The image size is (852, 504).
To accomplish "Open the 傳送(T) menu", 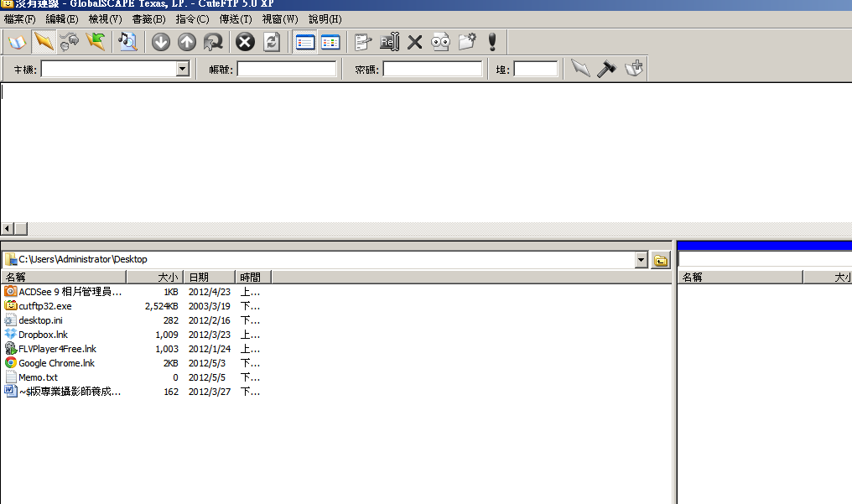I will [236, 19].
